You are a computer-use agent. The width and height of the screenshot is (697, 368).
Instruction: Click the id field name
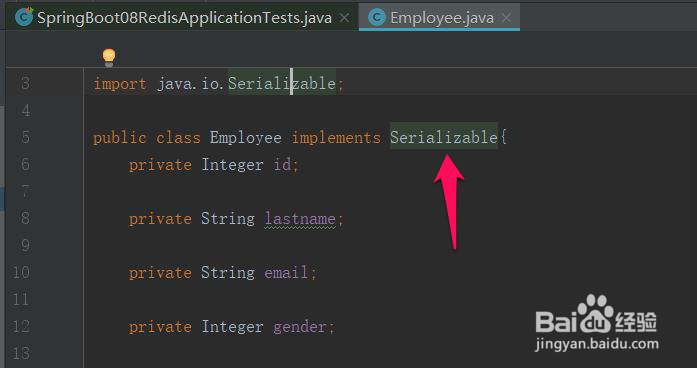(x=282, y=164)
